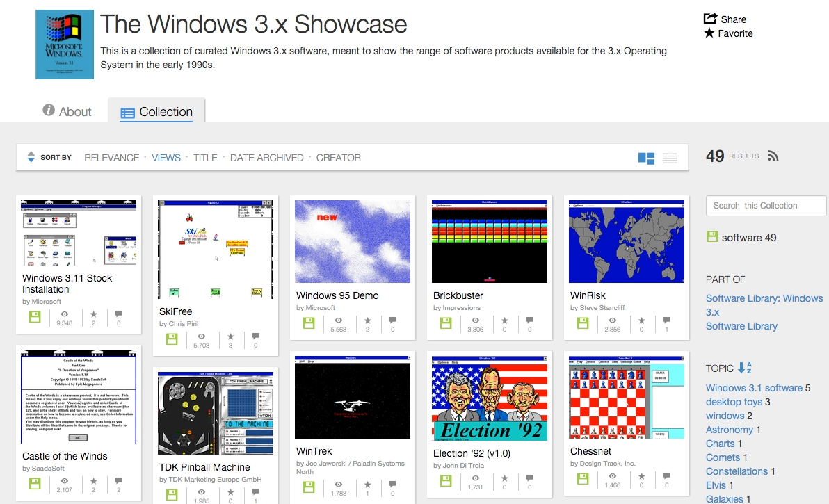
Task: Switch to tile grid view
Action: (x=646, y=158)
